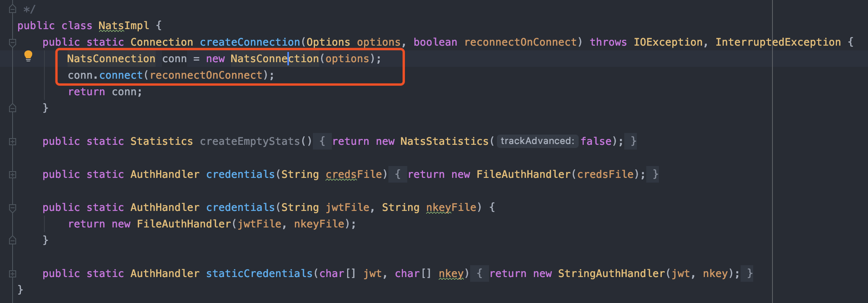Collapse the comment block ending marker
Image resolution: width=868 pixels, height=303 pixels.
click(x=13, y=9)
